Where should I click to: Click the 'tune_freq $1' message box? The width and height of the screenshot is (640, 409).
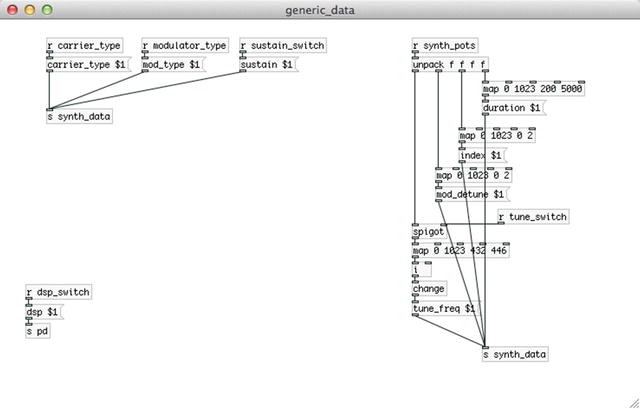pyautogui.click(x=445, y=308)
